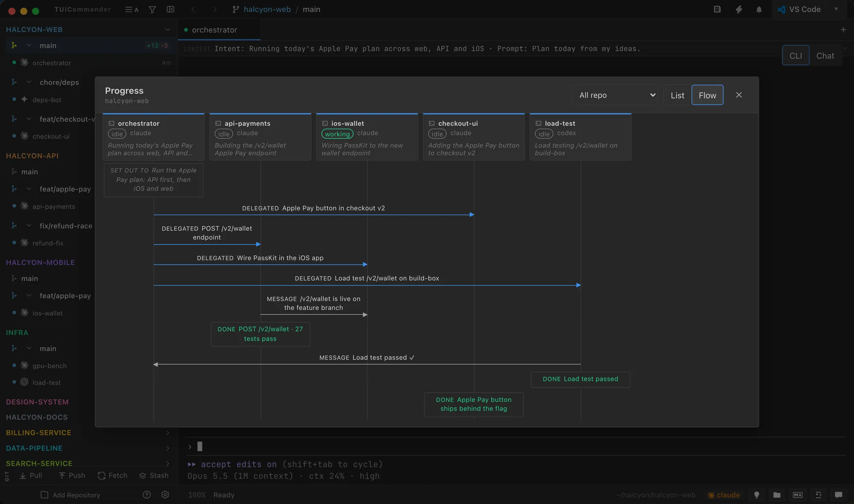Click the checklist icon in status bar
This screenshot has width=854, height=504.
pyautogui.click(x=819, y=495)
